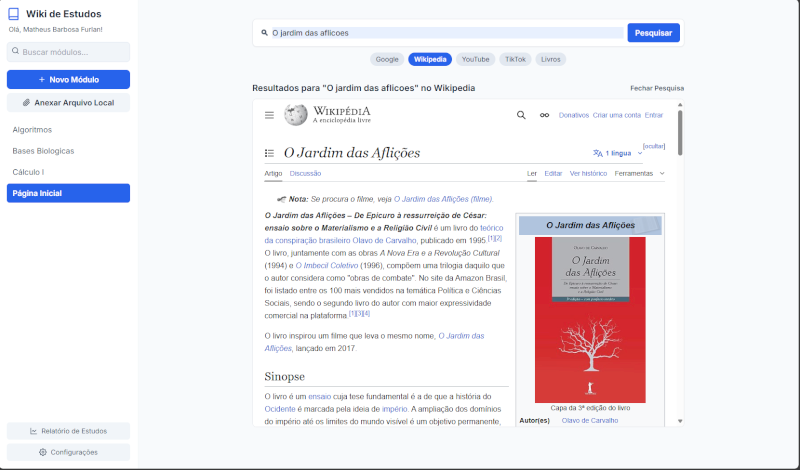Image resolution: width=800 pixels, height=470 pixels.
Task: Toggle the article table of contents icon
Action: pyautogui.click(x=269, y=153)
